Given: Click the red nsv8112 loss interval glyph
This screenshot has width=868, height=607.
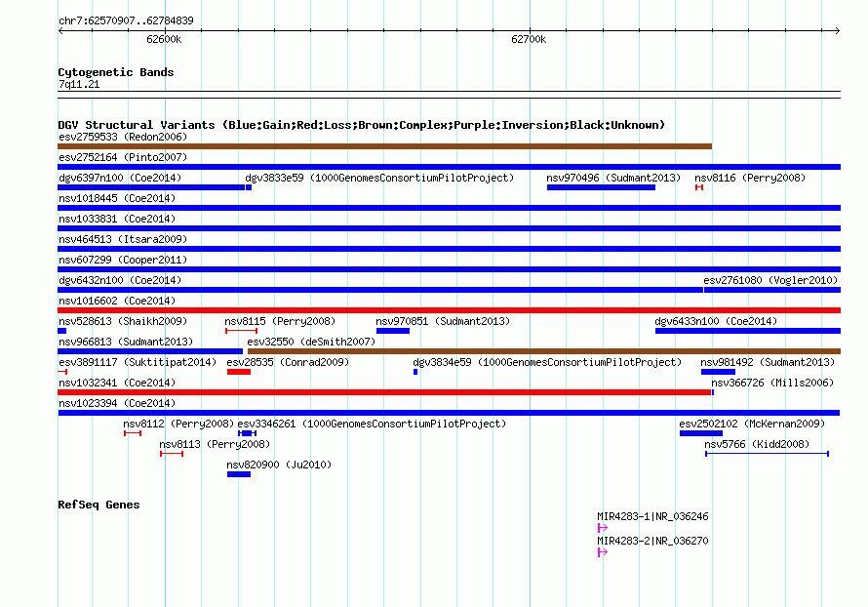Looking at the screenshot, I should (133, 433).
